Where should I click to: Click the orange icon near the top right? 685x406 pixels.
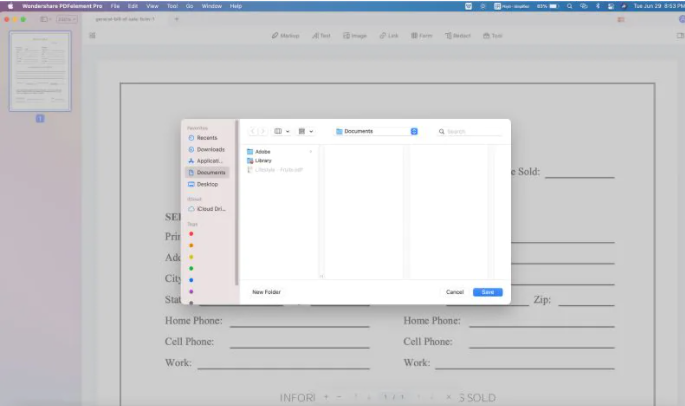621,19
